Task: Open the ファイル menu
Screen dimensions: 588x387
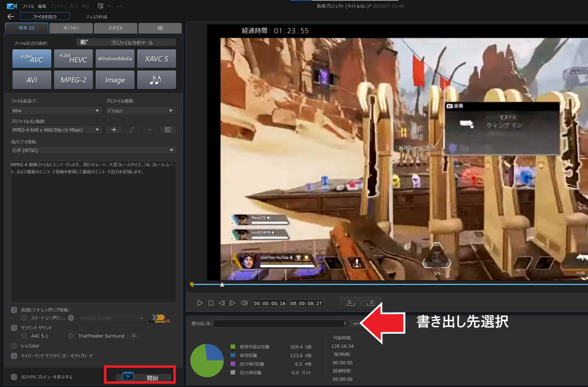Action: (28, 6)
